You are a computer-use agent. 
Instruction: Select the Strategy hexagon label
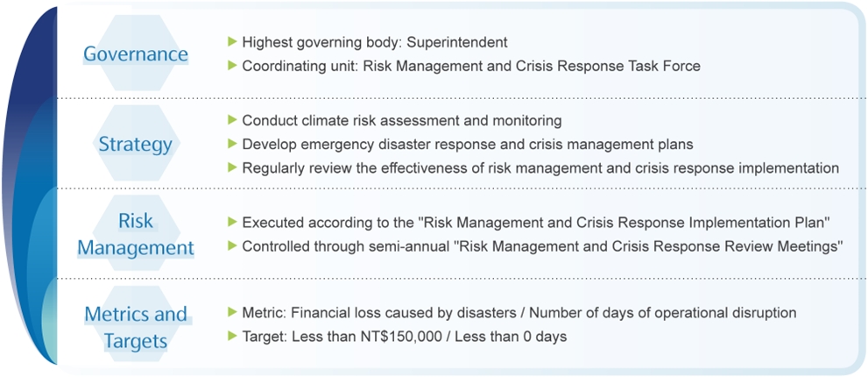pyautogui.click(x=136, y=144)
